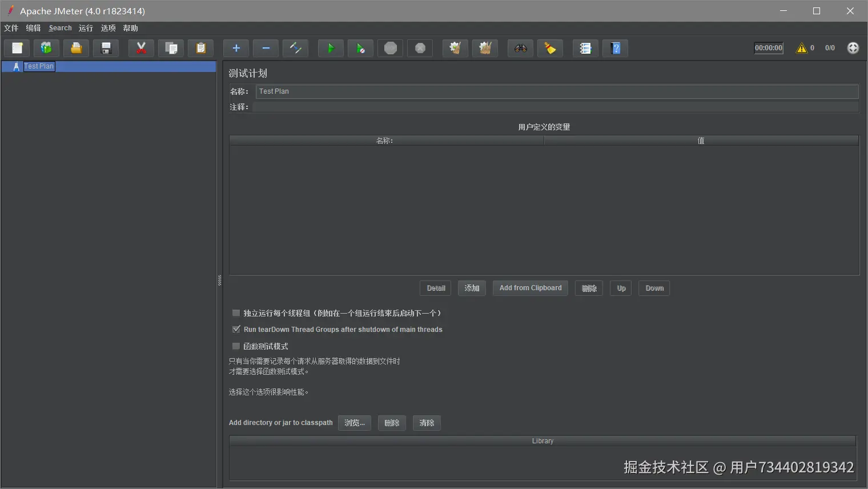Image resolution: width=868 pixels, height=489 pixels.
Task: Collapse all nodes with minus icon
Action: 266,49
